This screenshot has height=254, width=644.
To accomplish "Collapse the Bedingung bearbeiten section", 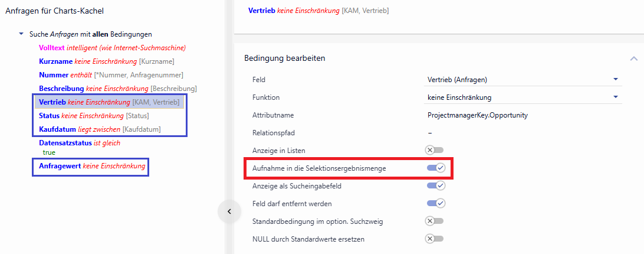I will tap(634, 58).
